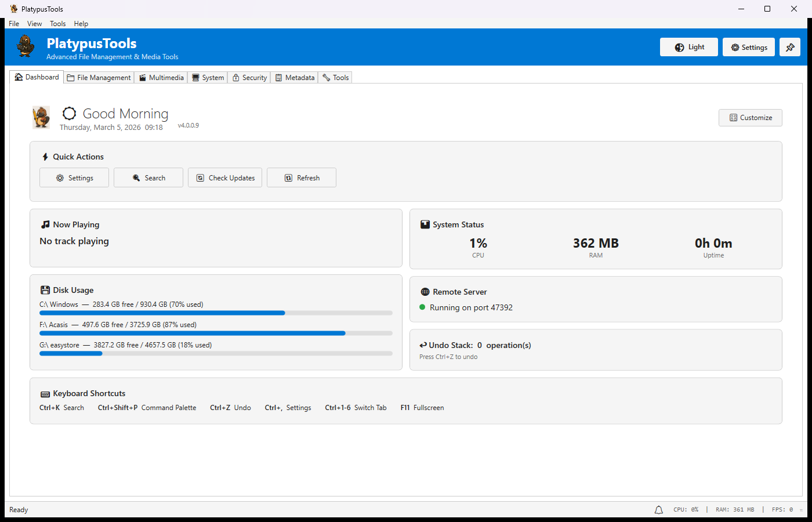Click the lightning bolt Quick Actions icon

pos(45,157)
